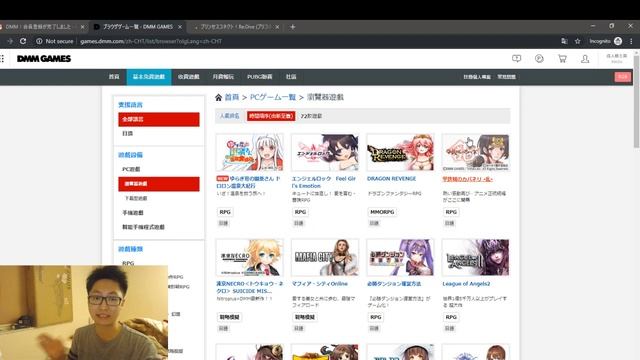The width and height of the screenshot is (640, 360).
Task: Open the last nav item after PUBG
Action: coord(291,77)
